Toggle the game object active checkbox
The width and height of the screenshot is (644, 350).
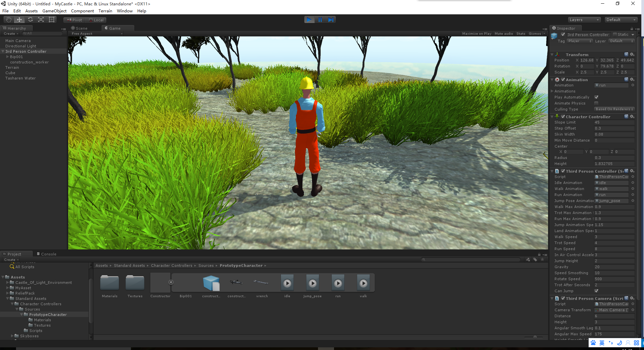563,34
